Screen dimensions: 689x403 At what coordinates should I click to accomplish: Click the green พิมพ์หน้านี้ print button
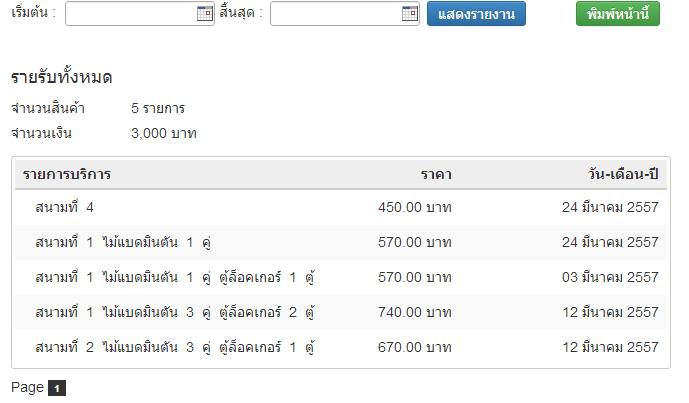(618, 14)
